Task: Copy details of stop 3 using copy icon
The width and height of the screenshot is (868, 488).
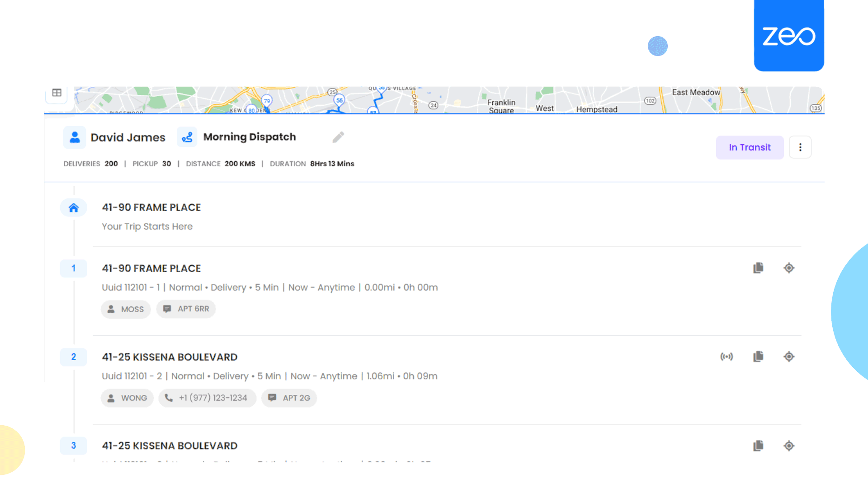Action: tap(758, 446)
